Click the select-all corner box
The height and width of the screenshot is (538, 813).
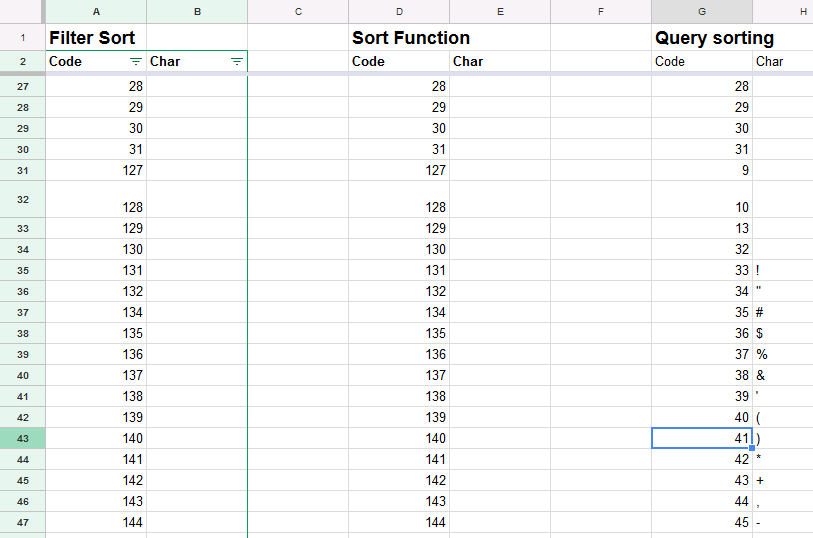point(22,12)
